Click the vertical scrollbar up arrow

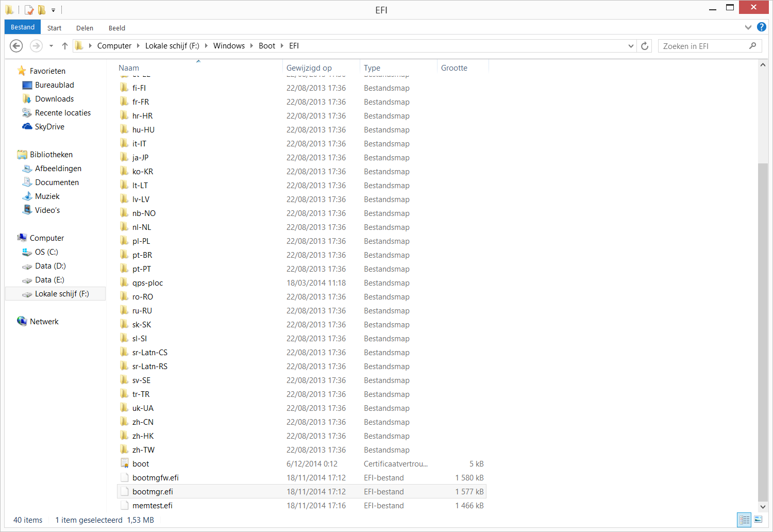click(763, 65)
